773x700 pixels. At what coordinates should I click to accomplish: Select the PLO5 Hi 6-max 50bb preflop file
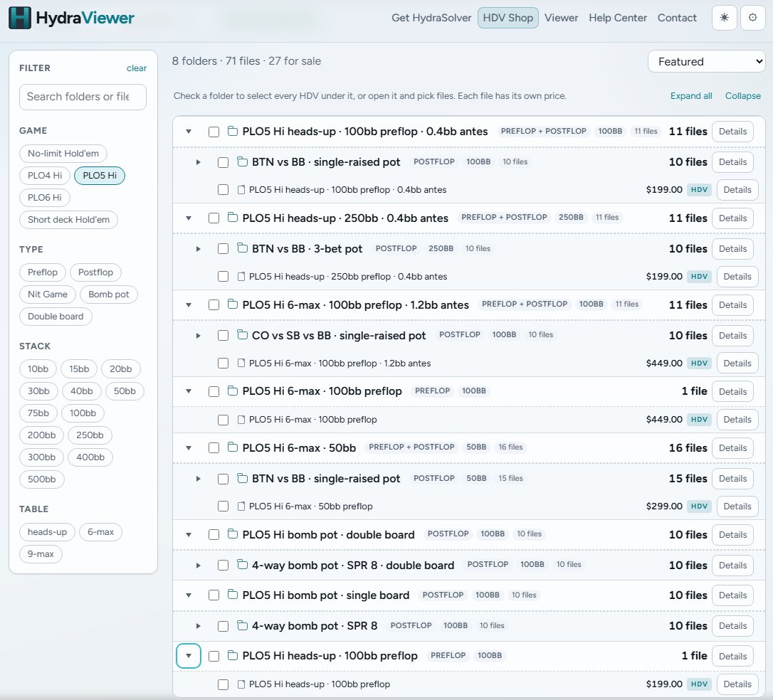(223, 506)
